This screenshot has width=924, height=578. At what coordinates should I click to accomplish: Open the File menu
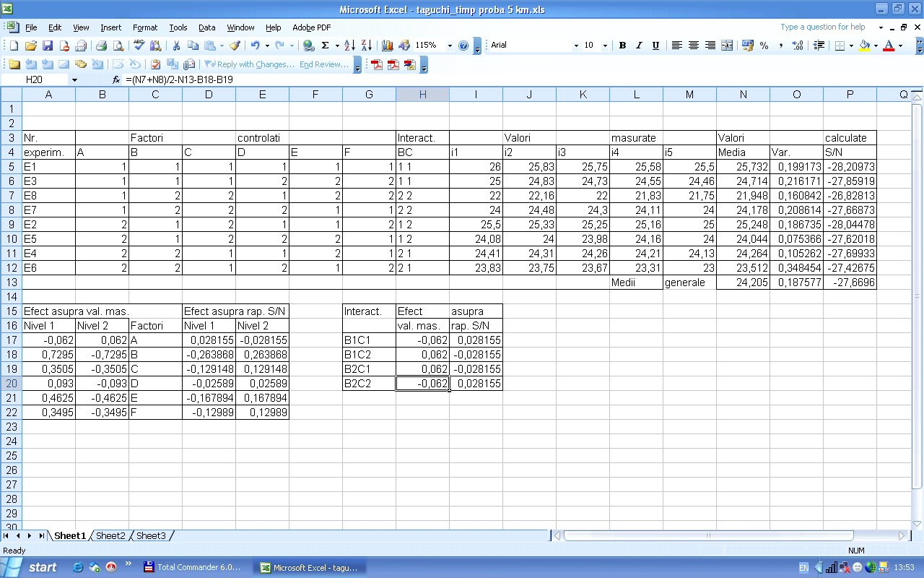click(31, 27)
